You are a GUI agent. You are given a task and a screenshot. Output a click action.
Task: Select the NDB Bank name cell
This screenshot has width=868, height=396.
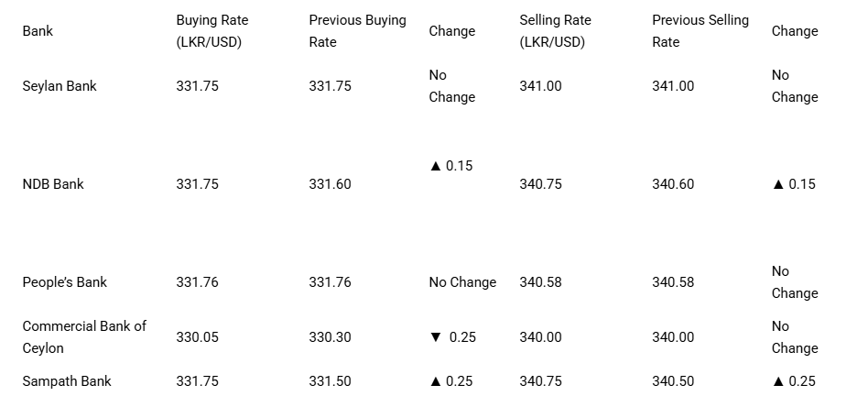click(52, 184)
